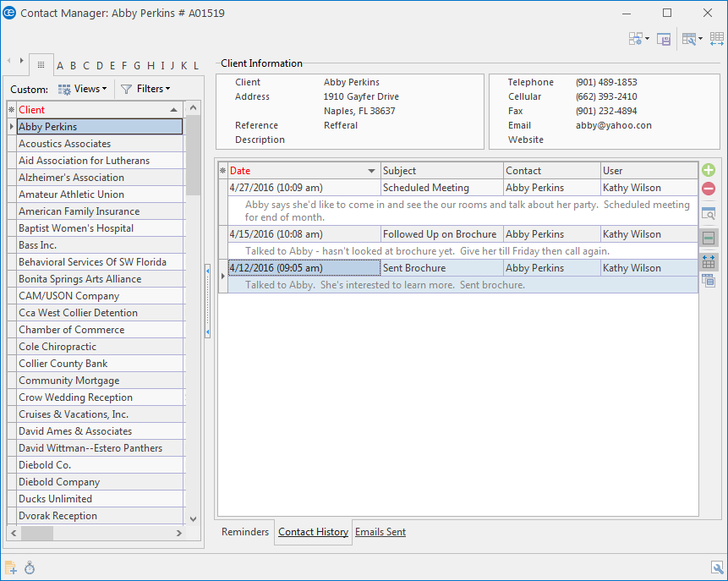Select Bonita Springs Arts Alliance client
Viewport: 728px width, 581px height.
100,278
